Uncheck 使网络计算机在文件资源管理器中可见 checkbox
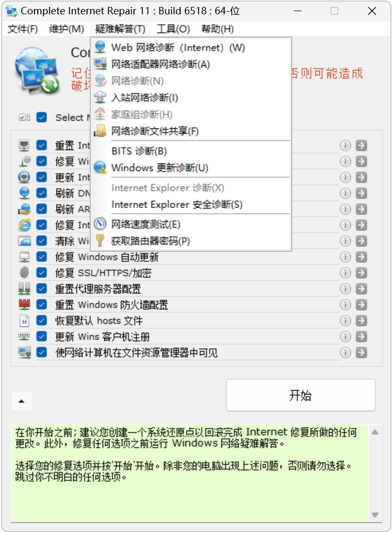The width and height of the screenshot is (392, 533). (41, 353)
